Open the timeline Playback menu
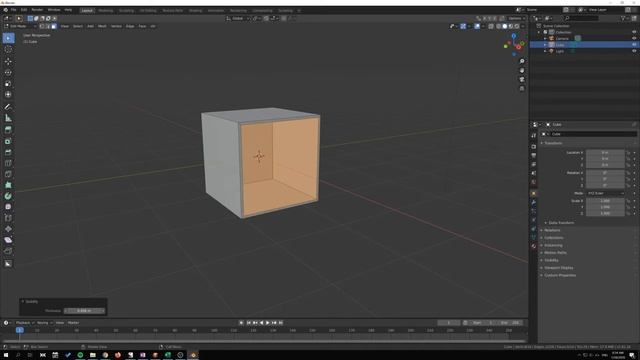 pos(24,323)
